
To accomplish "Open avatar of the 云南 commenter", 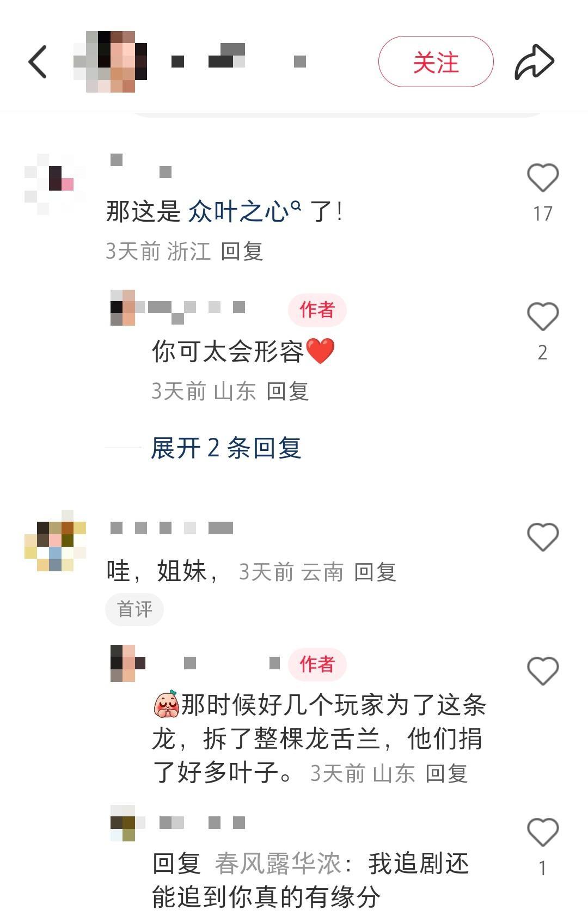I will point(55,541).
